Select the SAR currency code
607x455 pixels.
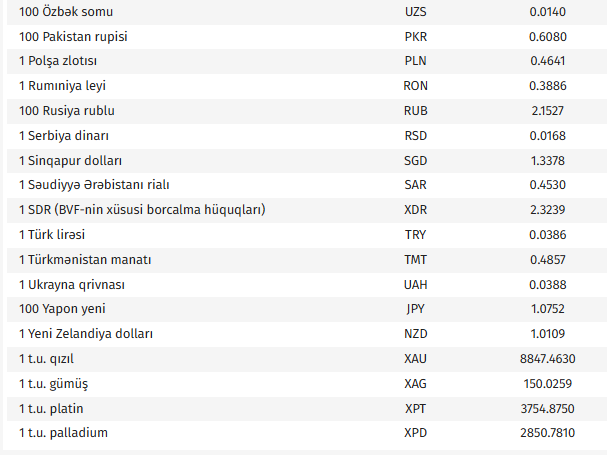click(415, 185)
